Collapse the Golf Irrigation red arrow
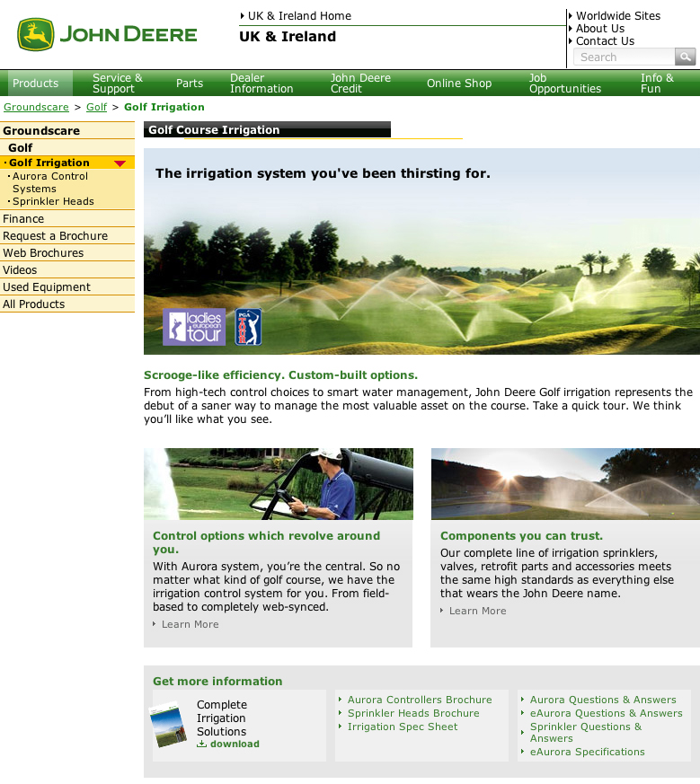 pos(120,163)
